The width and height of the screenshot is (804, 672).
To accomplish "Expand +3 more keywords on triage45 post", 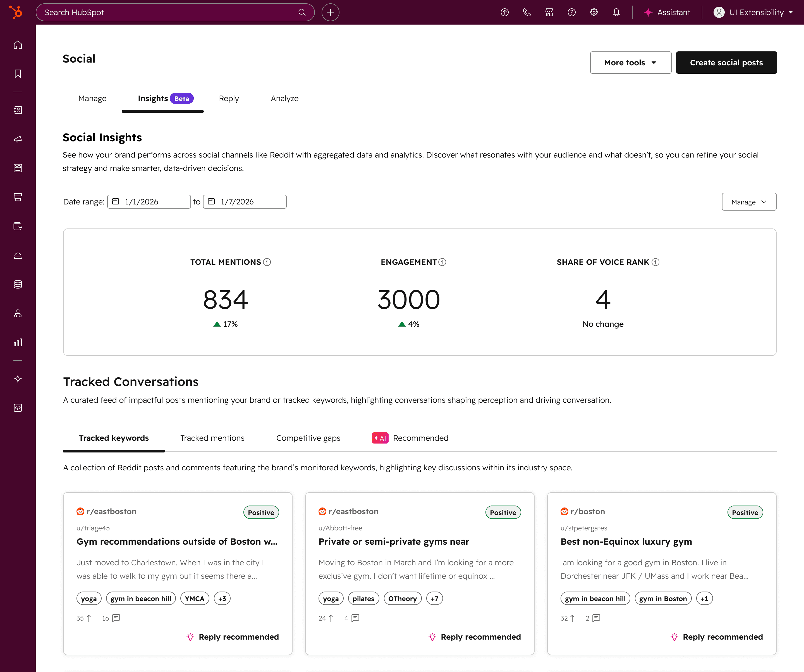I will [222, 599].
